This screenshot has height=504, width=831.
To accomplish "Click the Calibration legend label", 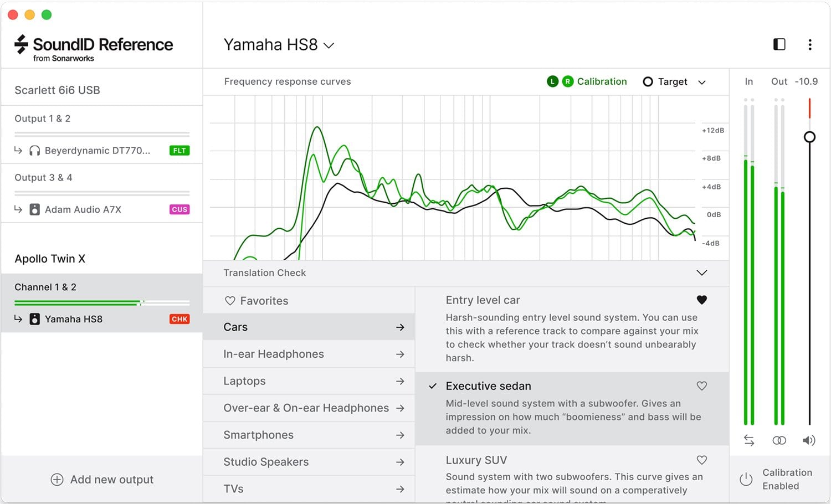I will pos(602,81).
